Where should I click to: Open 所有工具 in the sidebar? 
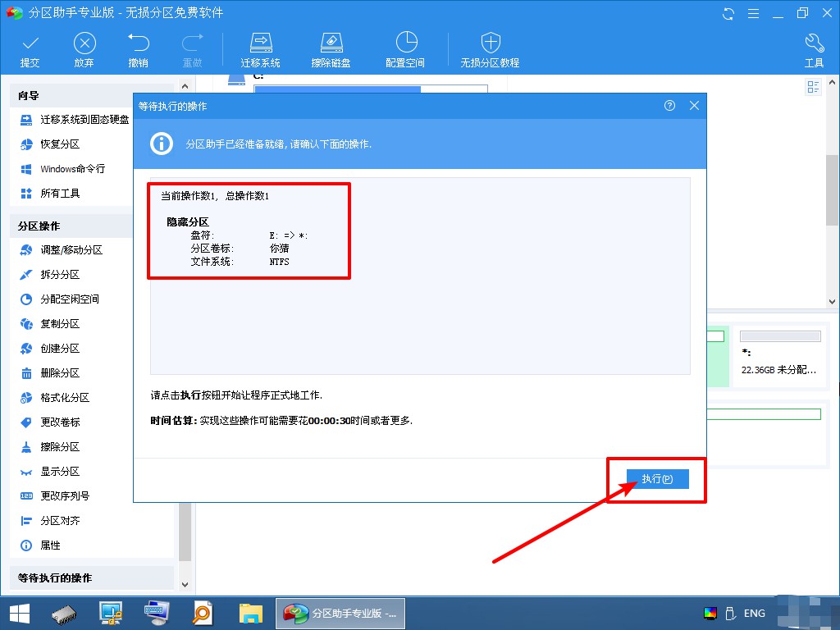coord(50,194)
